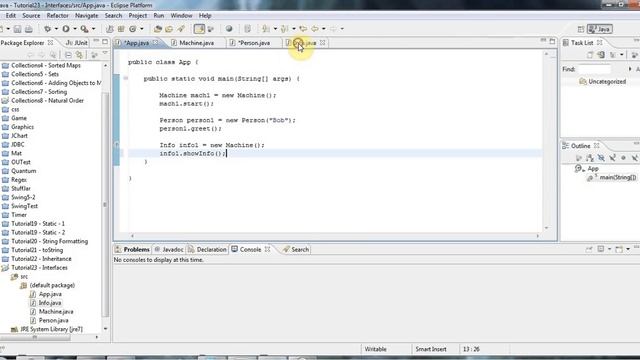Viewport: 640px width, 360px height.
Task: Open the Navigate menu
Action: tap(87, 16)
